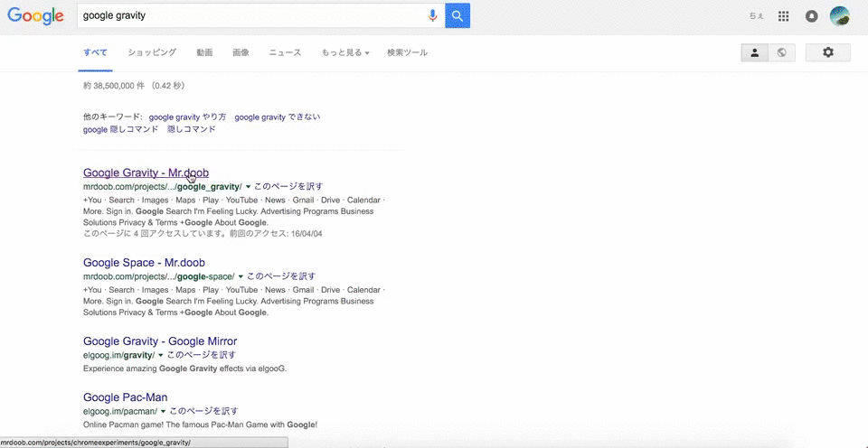Switch to global results globe icon
This screenshot has height=448, width=868.
pyautogui.click(x=781, y=52)
